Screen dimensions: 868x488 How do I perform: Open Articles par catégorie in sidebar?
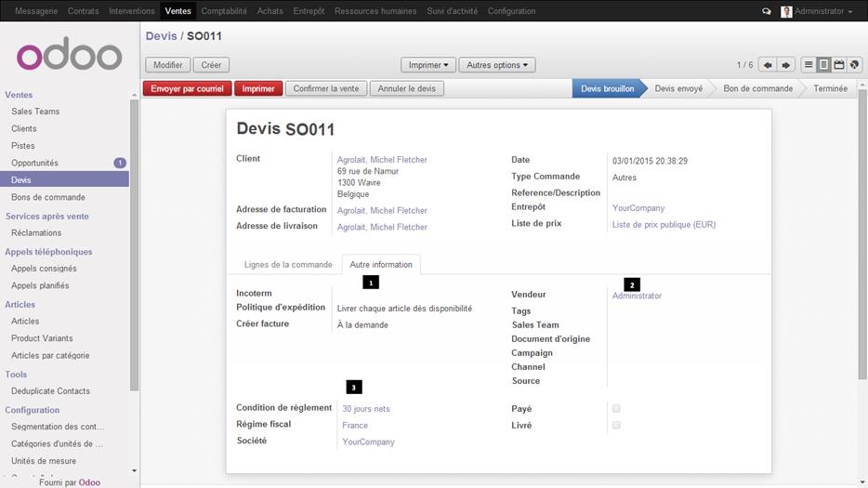point(50,355)
